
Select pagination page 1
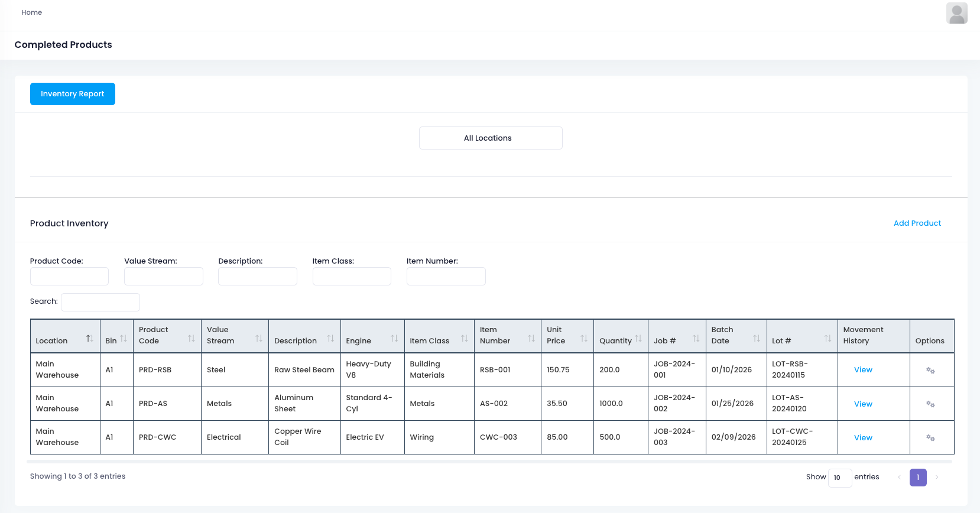pos(917,478)
